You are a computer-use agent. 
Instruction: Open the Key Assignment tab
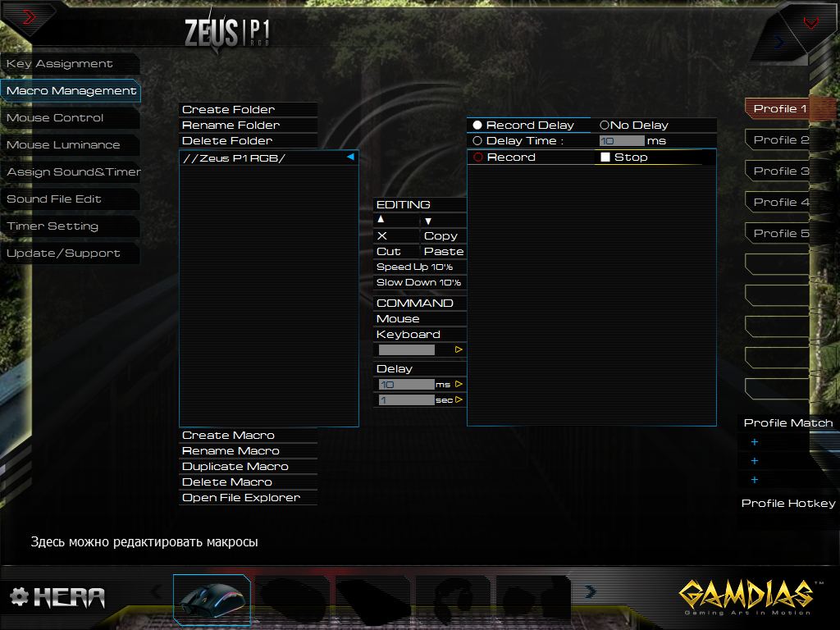pyautogui.click(x=71, y=64)
